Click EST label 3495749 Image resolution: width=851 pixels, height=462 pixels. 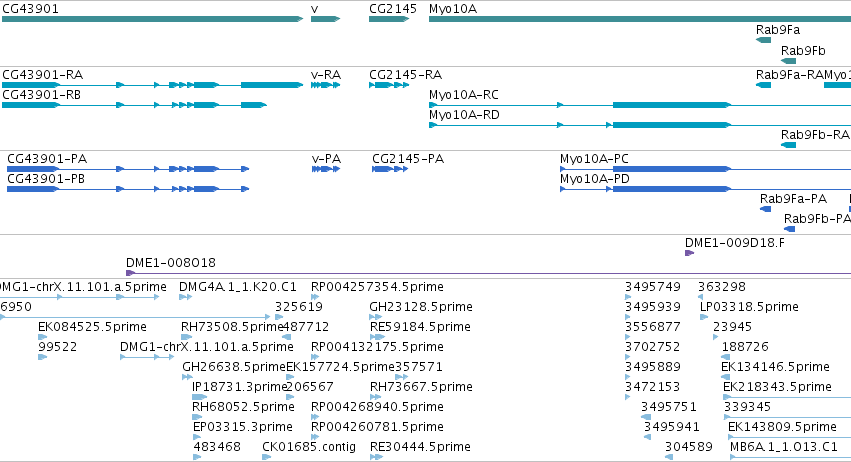pyautogui.click(x=652, y=287)
